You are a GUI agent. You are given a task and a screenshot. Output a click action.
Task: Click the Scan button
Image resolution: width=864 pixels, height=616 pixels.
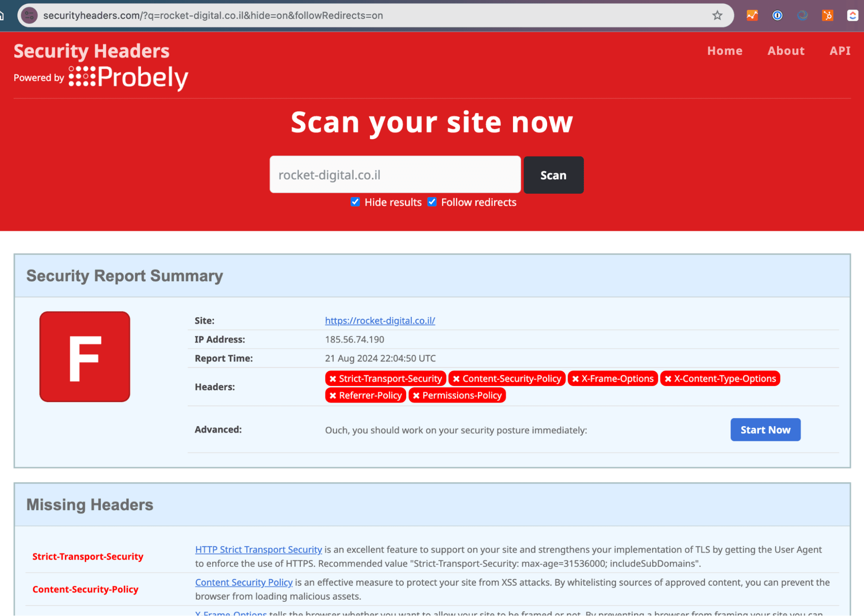point(553,175)
